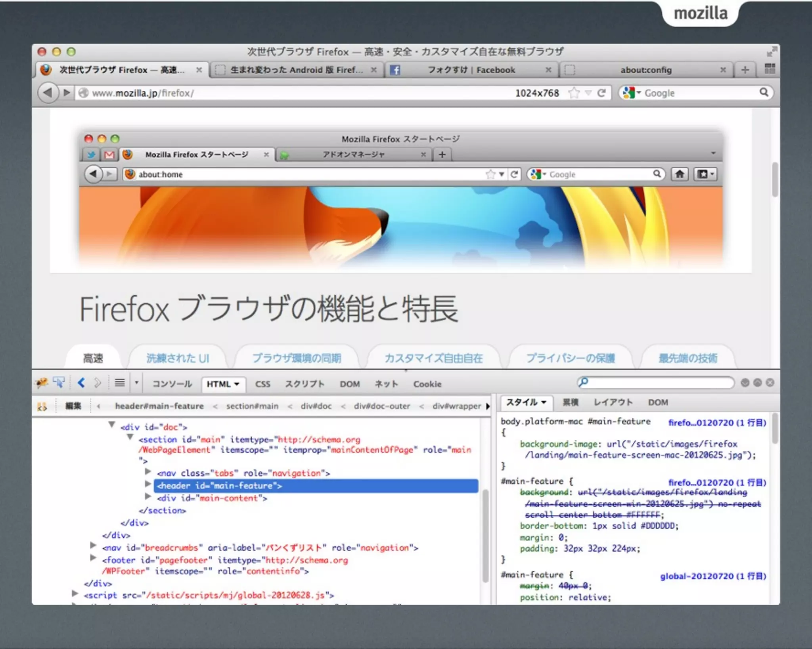
Task: Open the tab groups grid icon
Action: 770,69
